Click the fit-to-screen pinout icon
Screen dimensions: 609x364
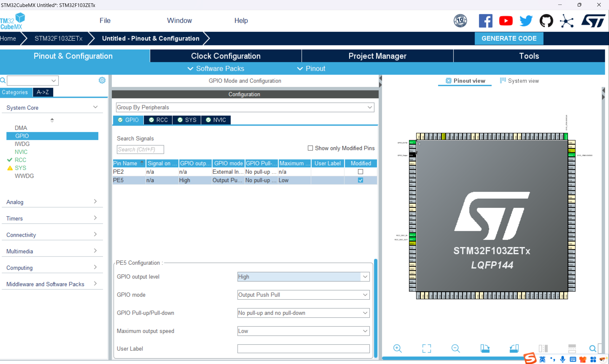[426, 348]
